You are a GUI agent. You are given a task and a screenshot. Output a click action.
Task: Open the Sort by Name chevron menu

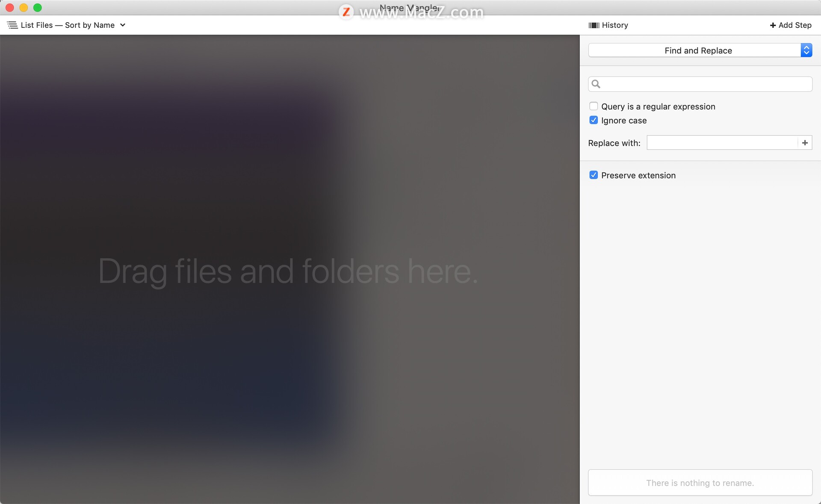point(123,25)
